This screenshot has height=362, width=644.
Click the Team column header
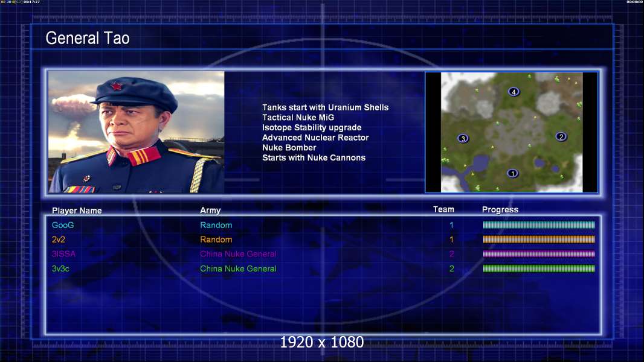click(x=443, y=209)
